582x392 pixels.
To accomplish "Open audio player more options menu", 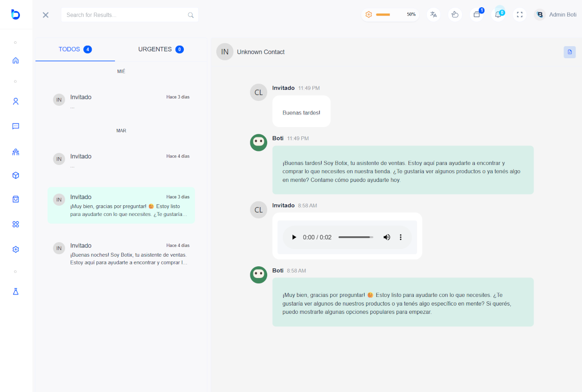I will pyautogui.click(x=401, y=237).
